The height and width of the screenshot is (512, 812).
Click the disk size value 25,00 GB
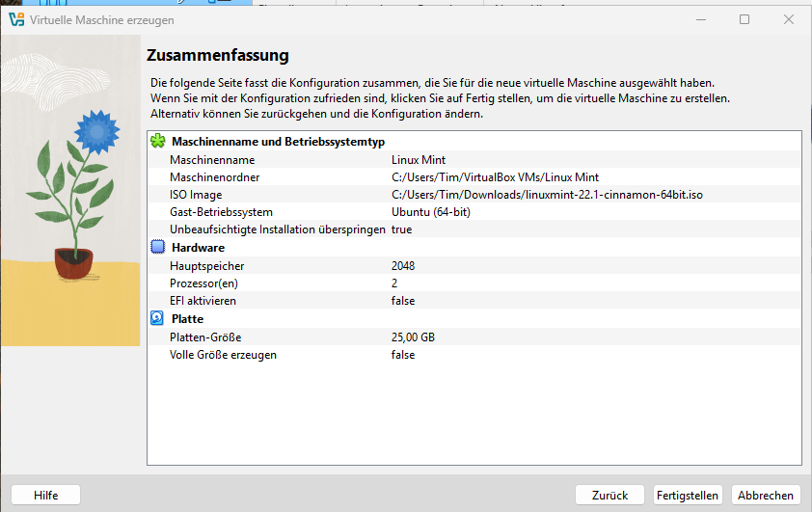[x=413, y=337]
